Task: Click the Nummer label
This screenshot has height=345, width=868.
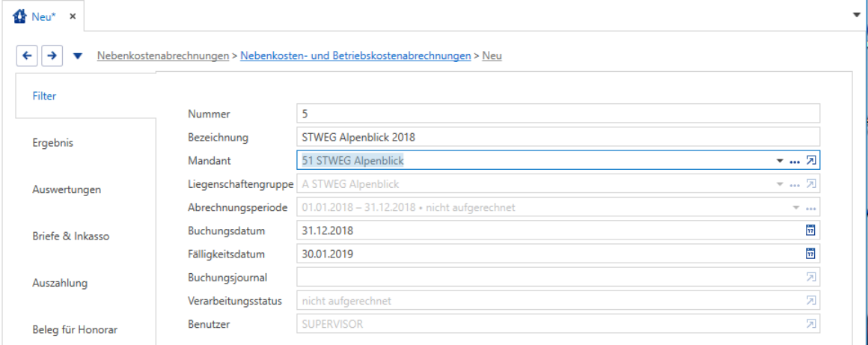Action: [209, 114]
